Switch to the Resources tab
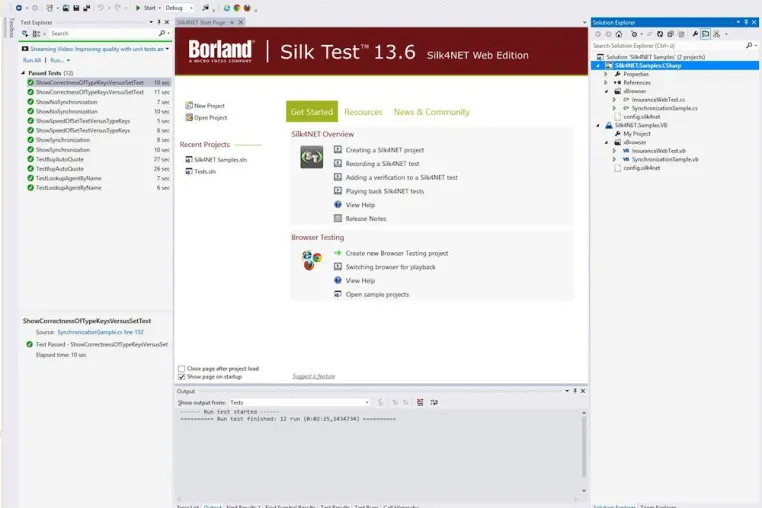This screenshot has height=508, width=762. [x=363, y=112]
